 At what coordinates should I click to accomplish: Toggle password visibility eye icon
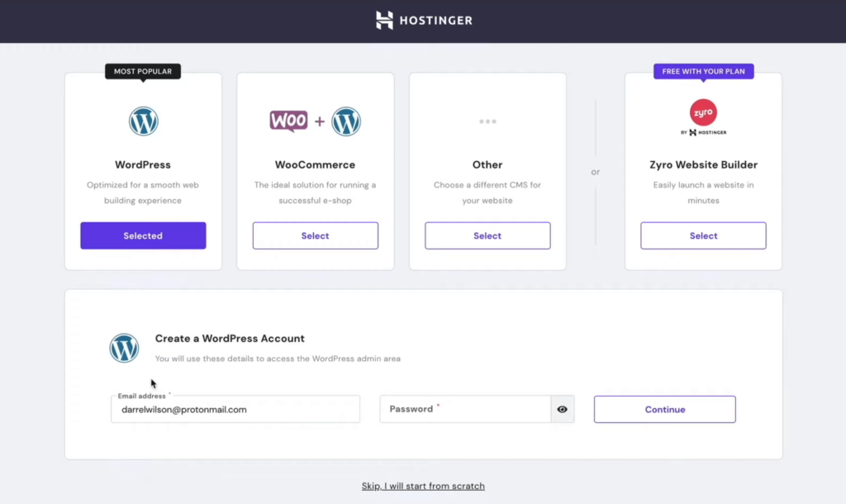(562, 409)
